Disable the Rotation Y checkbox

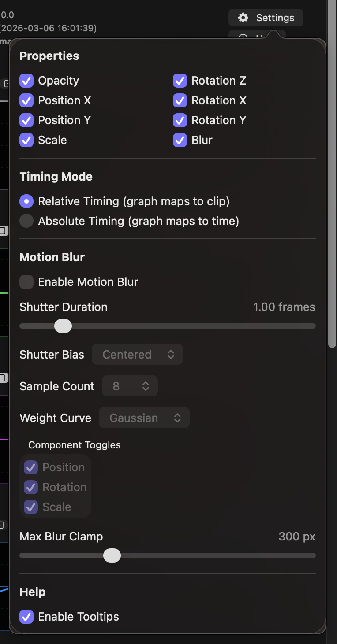[180, 120]
